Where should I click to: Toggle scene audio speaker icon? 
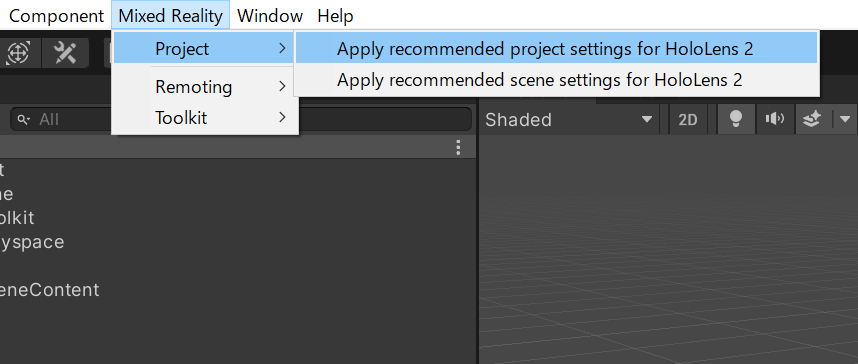point(774,119)
